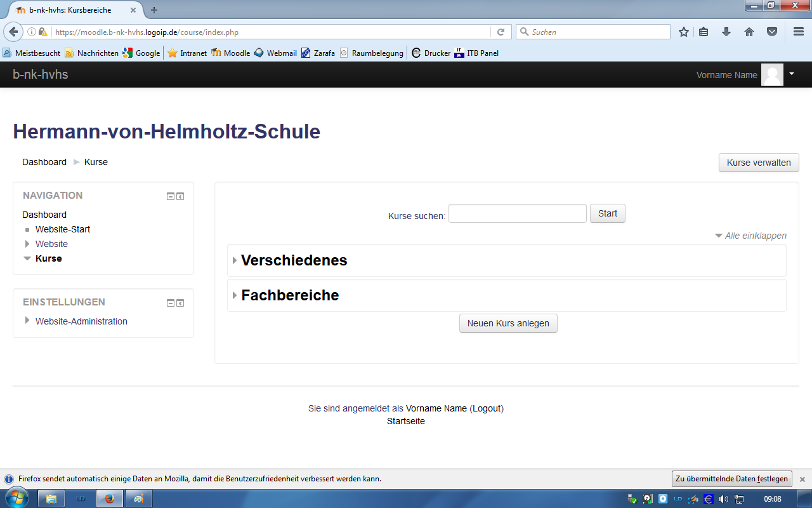Reload the page using the refresh icon
812x508 pixels.
[501, 32]
